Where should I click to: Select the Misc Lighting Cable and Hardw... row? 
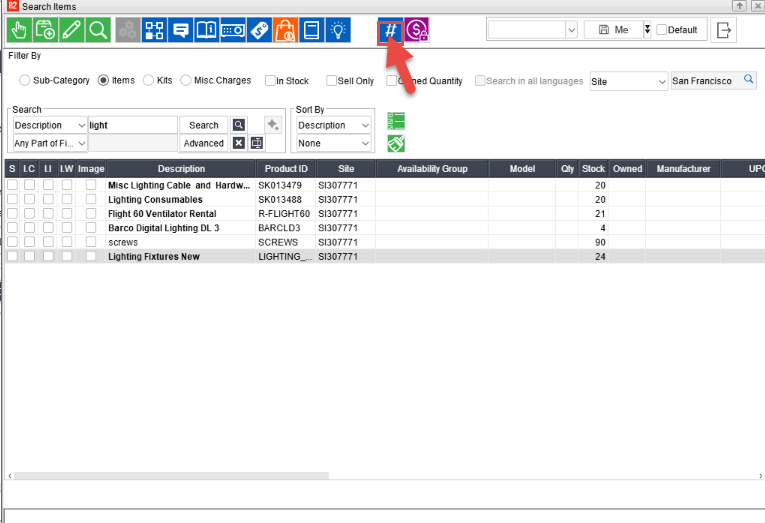click(384, 185)
